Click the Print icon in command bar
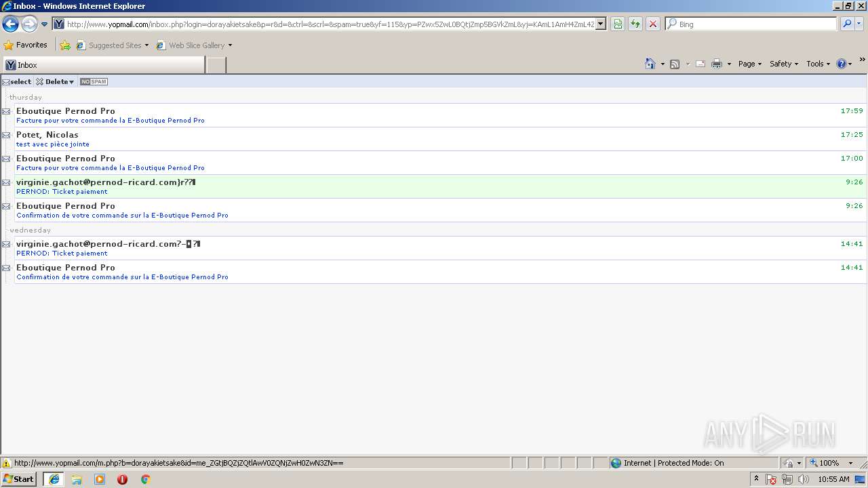The height and width of the screenshot is (488, 868). coord(717,64)
